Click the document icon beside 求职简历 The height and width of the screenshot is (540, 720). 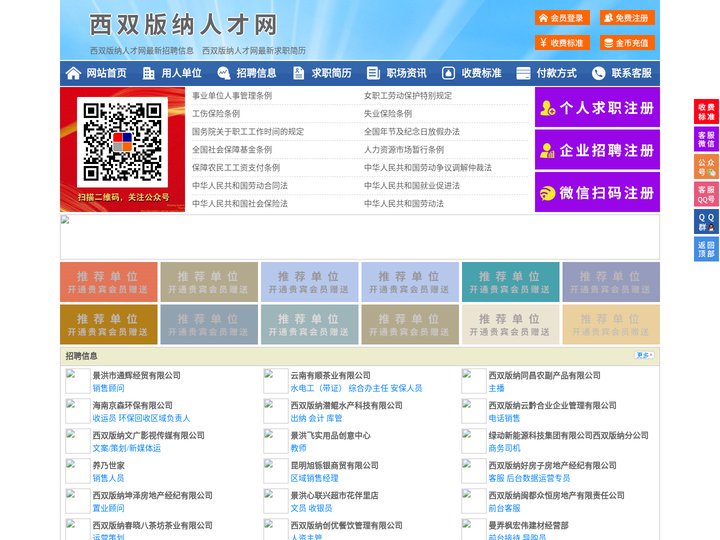[298, 73]
